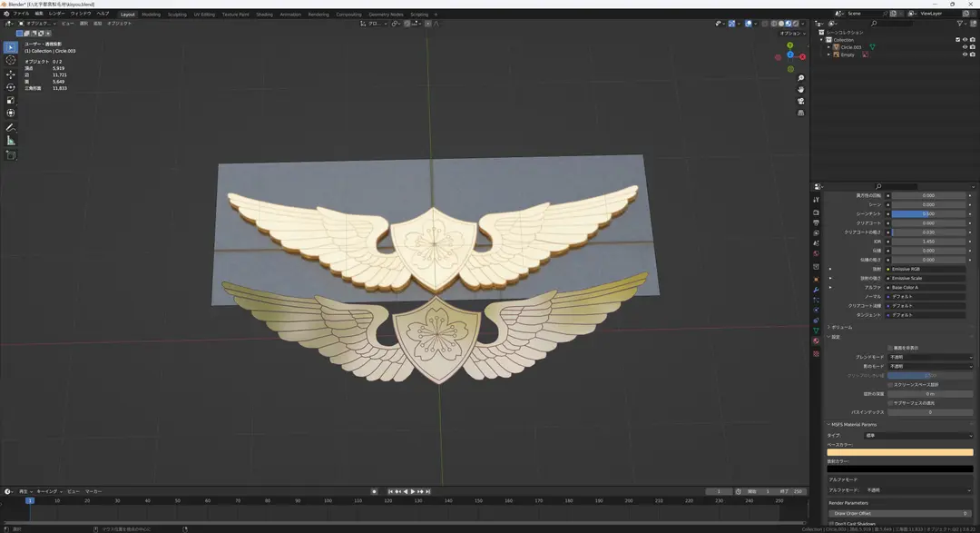Image resolution: width=980 pixels, height=533 pixels.
Task: Open the オプション dropdown in viewport
Action: 791,34
